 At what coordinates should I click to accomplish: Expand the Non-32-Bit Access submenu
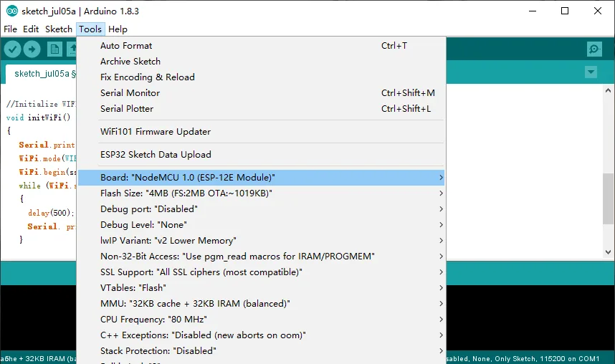261,256
